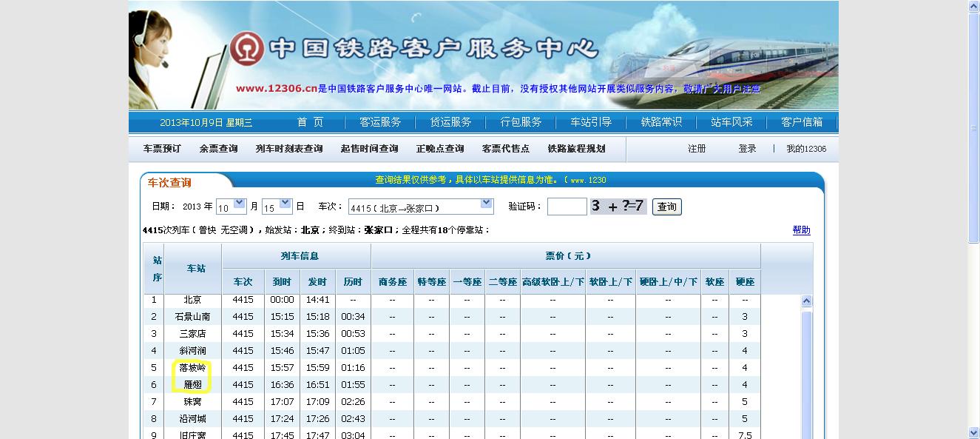Go to 余票查询 page

(218, 149)
